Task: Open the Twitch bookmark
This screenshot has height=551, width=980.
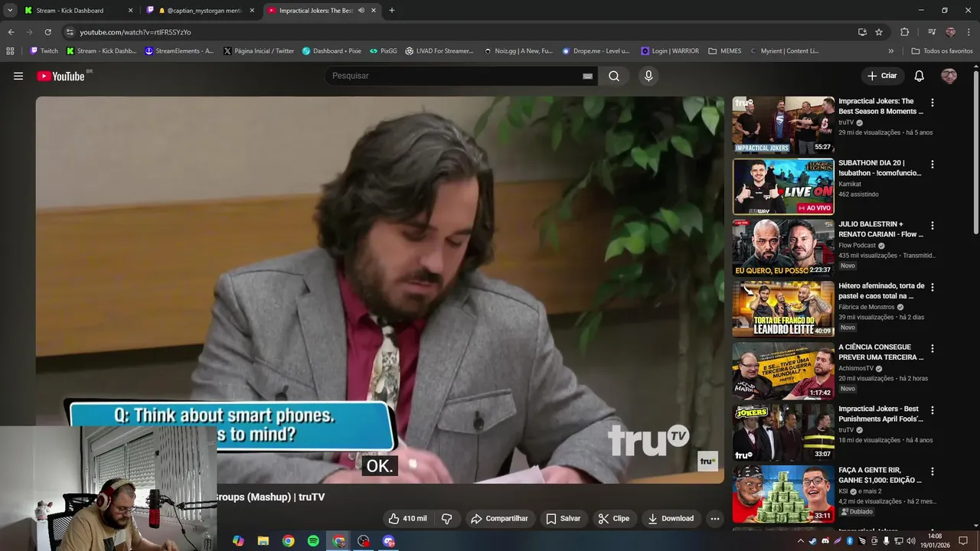Action: (x=44, y=51)
